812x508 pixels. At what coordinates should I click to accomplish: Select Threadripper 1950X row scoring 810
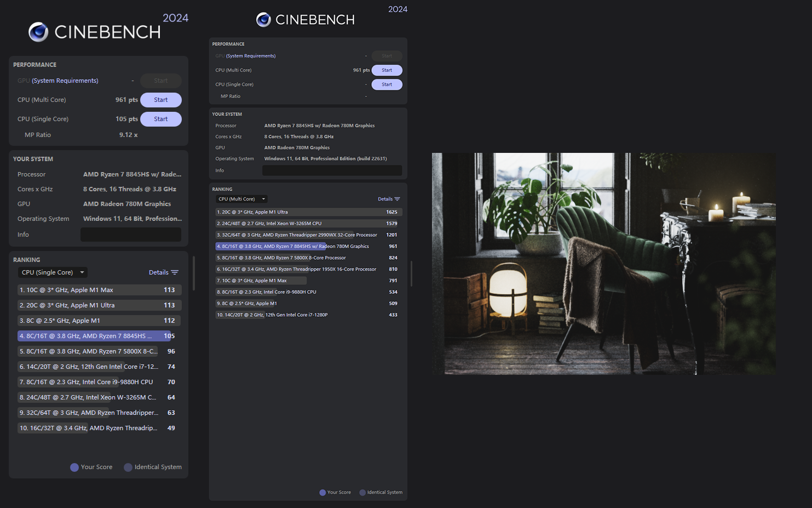[309, 269]
